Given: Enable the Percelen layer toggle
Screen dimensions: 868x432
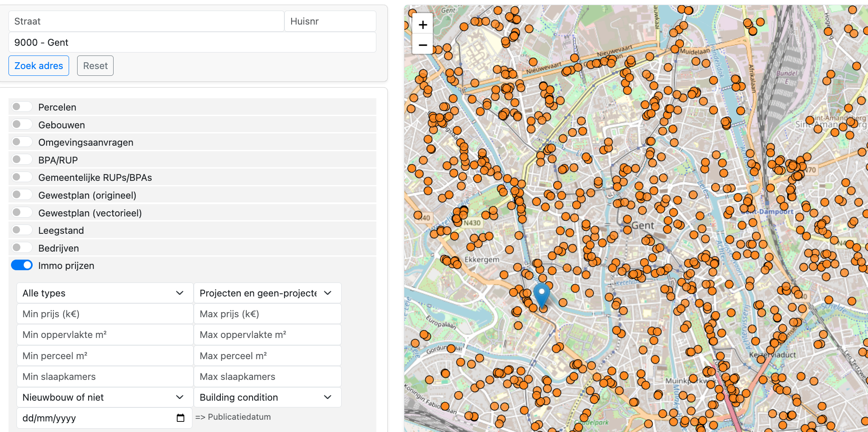Looking at the screenshot, I should [22, 107].
